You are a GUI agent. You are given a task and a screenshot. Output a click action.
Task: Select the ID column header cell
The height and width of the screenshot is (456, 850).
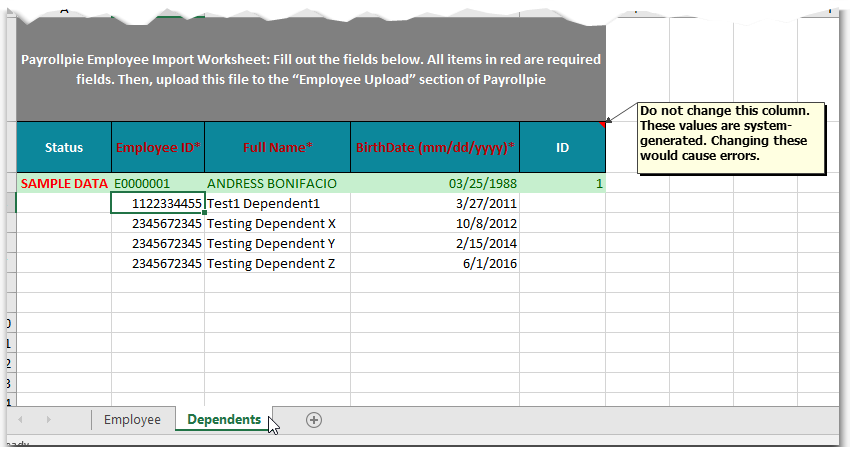(x=562, y=147)
